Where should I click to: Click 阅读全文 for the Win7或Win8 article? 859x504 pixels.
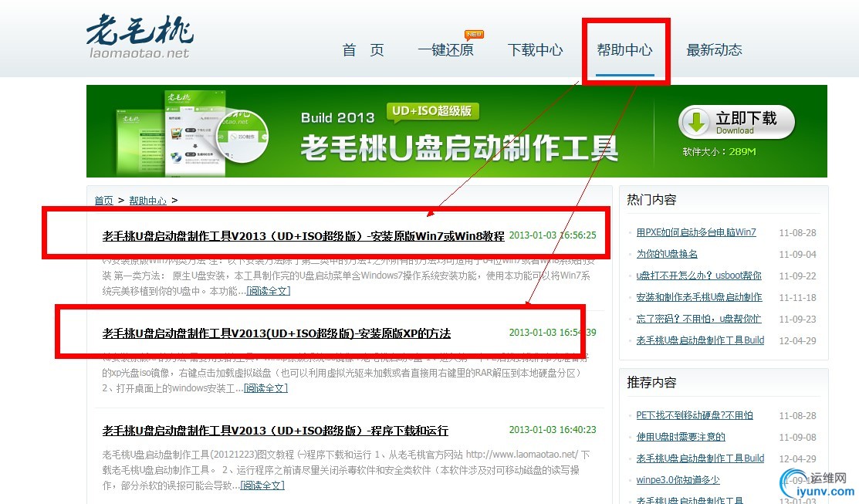tap(269, 291)
